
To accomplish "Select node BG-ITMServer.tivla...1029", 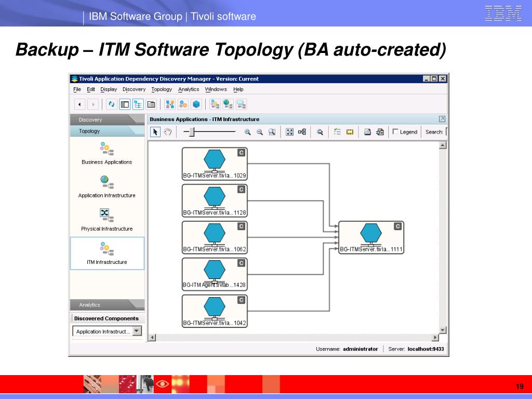I will [215, 164].
